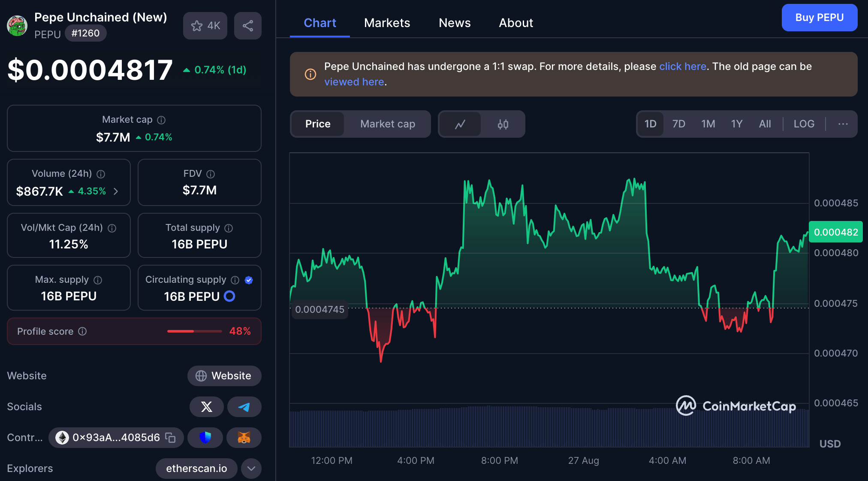The height and width of the screenshot is (481, 868).
Task: Click the #1260 rank badge
Action: pos(85,33)
